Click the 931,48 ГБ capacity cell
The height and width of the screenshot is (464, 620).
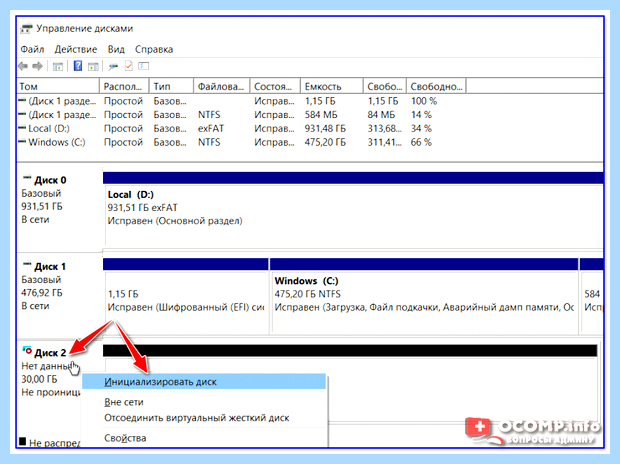pyautogui.click(x=325, y=129)
